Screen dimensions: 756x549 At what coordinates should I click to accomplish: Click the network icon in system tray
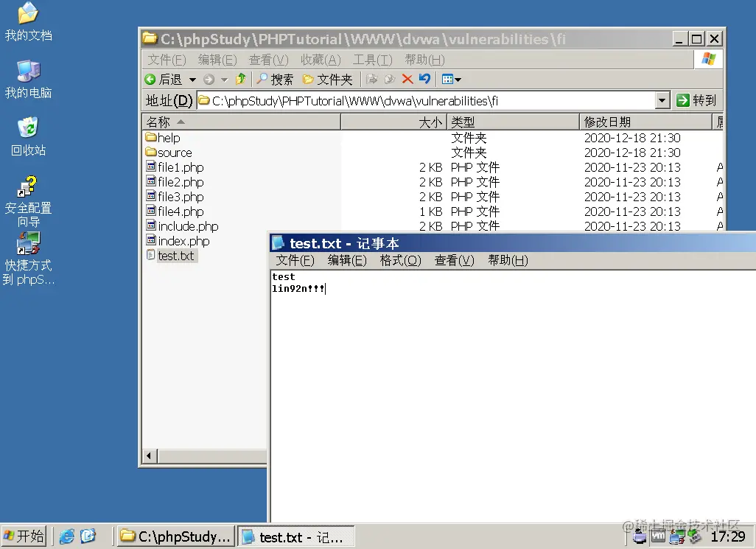click(676, 538)
